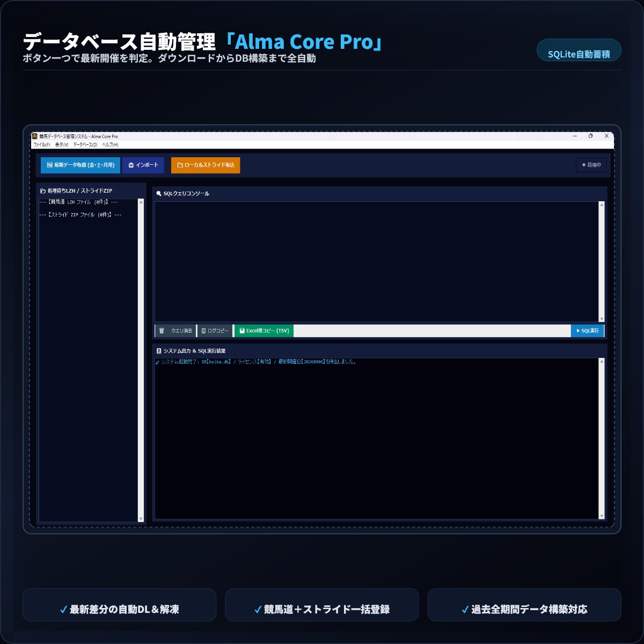Image resolution: width=644 pixels, height=644 pixels.
Task: Click the trash icon on クエリ消去
Action: [162, 331]
